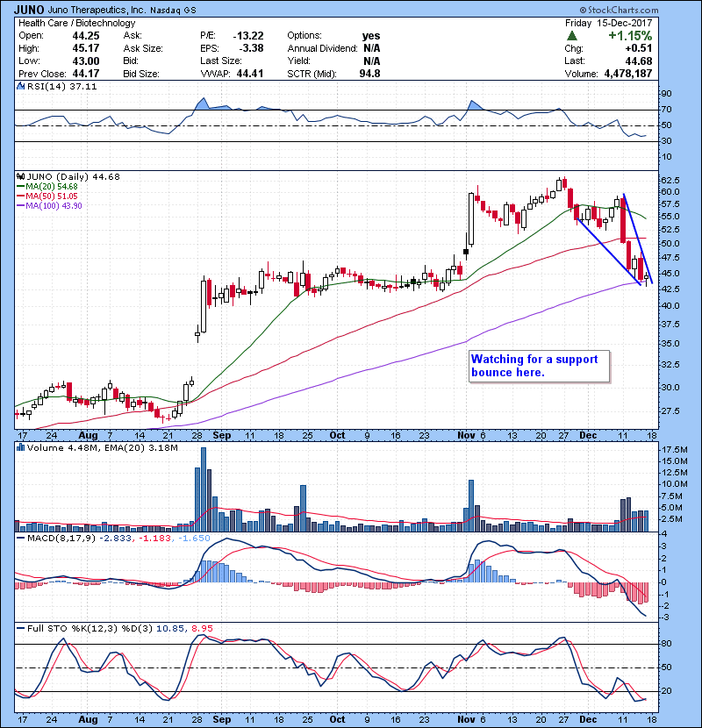The width and height of the screenshot is (702, 728).
Task: Click the Open value 44.25
Action: [86, 36]
